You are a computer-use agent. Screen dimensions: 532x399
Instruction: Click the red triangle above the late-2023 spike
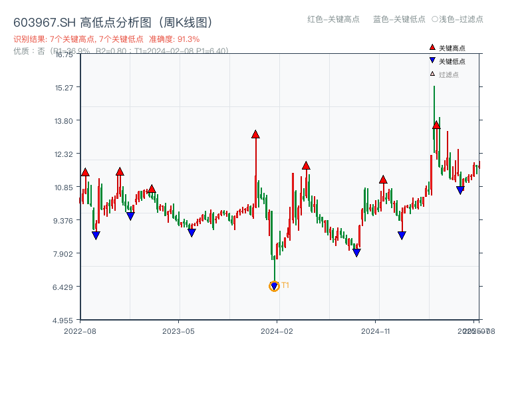coord(255,133)
